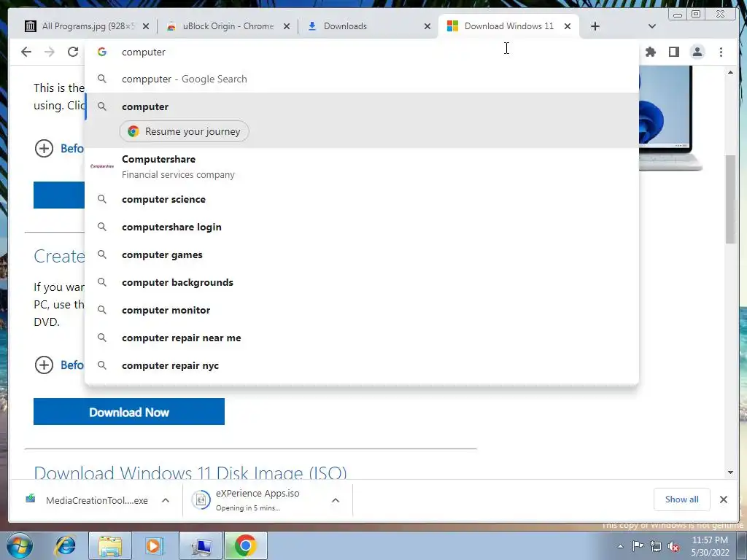Close the Downloads tab
Image resolution: width=747 pixels, height=560 pixels.
click(427, 27)
